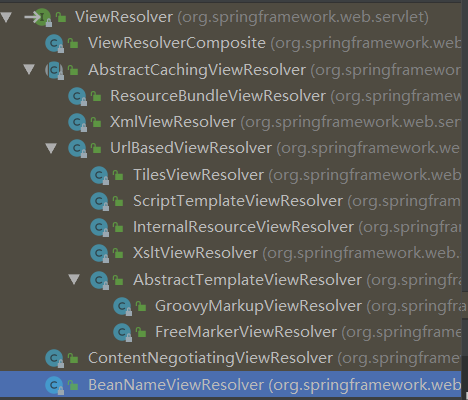
Task: Click the FreeMarkerViewResolver class icon
Action: pyautogui.click(x=122, y=332)
